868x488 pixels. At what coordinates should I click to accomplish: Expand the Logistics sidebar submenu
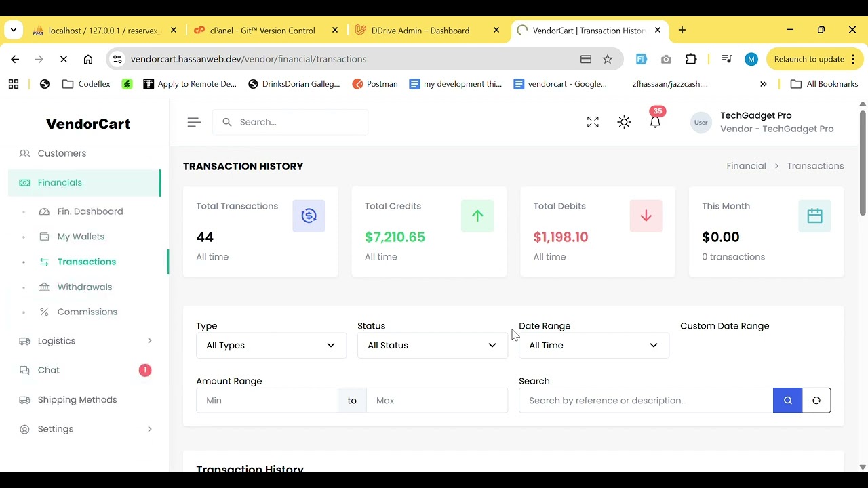coord(150,341)
